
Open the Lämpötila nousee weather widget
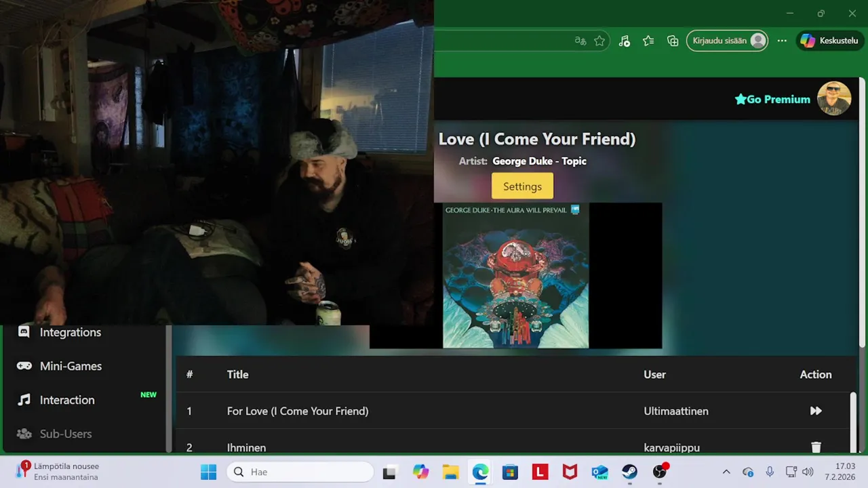click(58, 472)
